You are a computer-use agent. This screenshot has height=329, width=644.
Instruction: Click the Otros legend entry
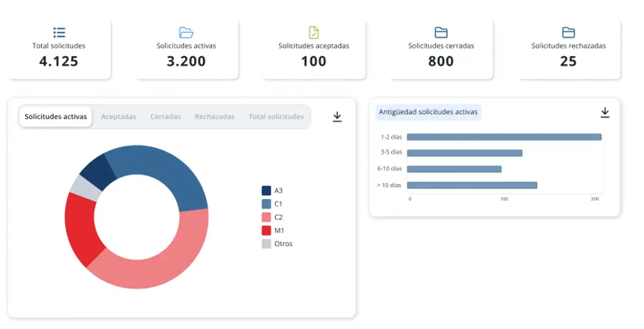276,244
